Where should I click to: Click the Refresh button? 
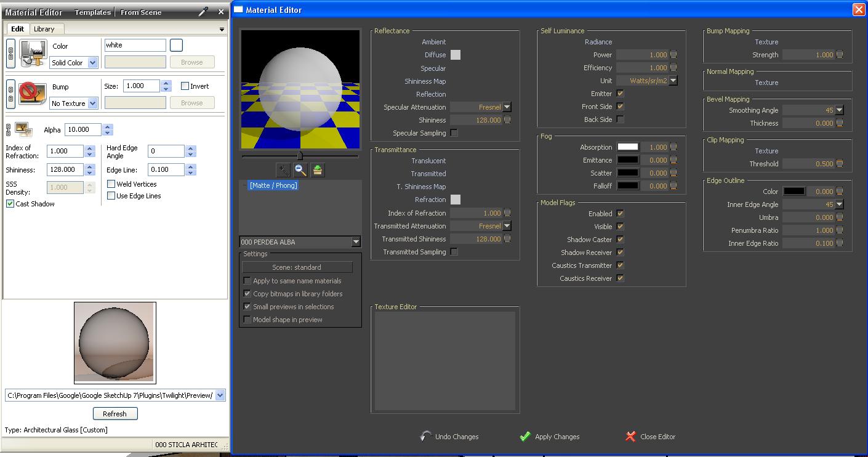coord(115,414)
